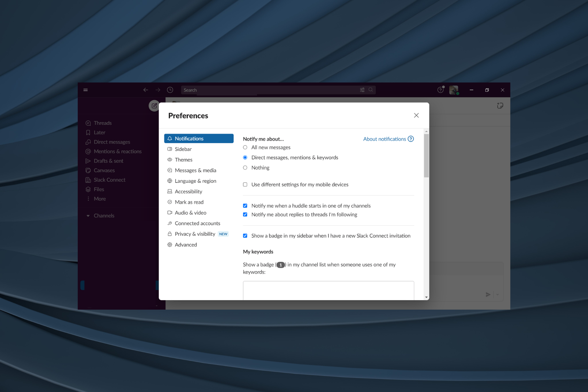Click the Preferences dialog title
Screen dimensions: 588x392
(188, 115)
